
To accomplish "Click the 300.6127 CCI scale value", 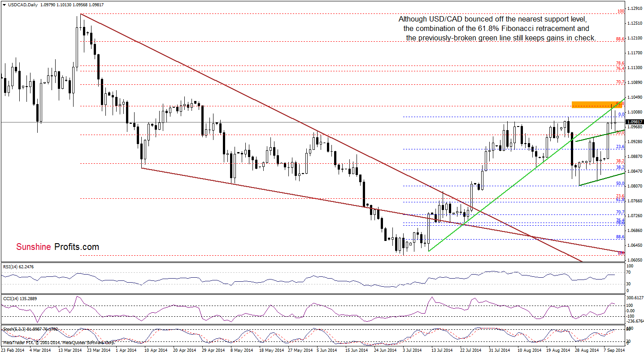I will (635, 298).
